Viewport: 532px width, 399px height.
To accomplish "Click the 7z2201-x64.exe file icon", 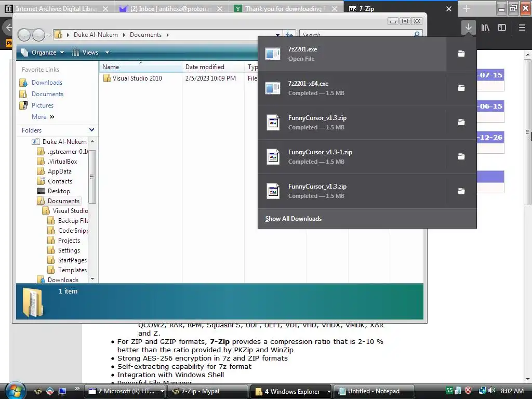I will point(273,88).
